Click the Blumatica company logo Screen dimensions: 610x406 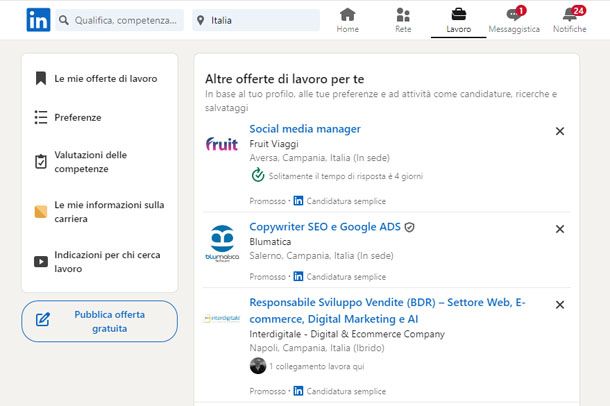point(222,243)
